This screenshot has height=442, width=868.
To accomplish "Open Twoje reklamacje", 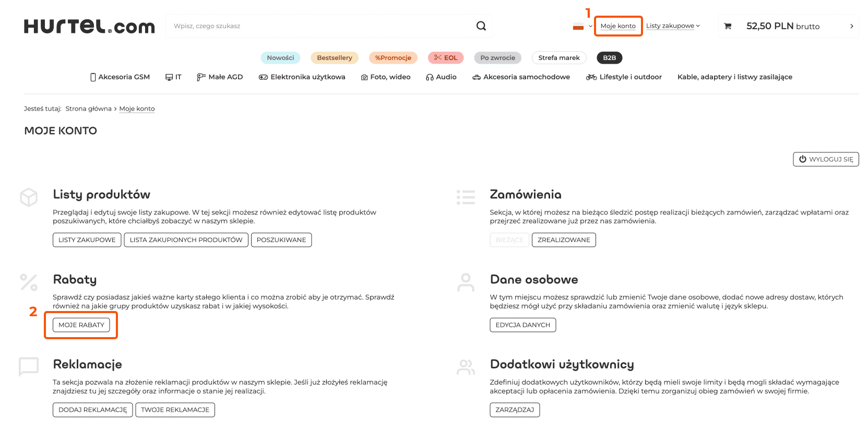I will 175,410.
